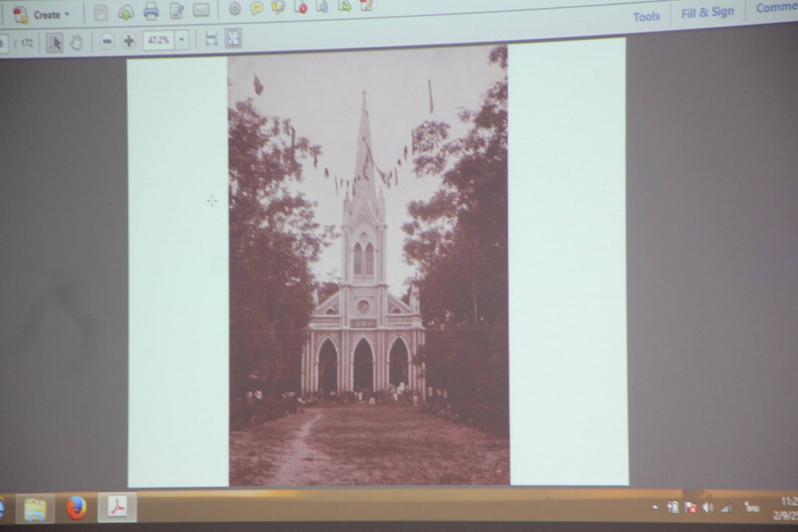Click the last toolbar icon before Tools
Image resolution: width=798 pixels, height=532 pixels.
(366, 5)
